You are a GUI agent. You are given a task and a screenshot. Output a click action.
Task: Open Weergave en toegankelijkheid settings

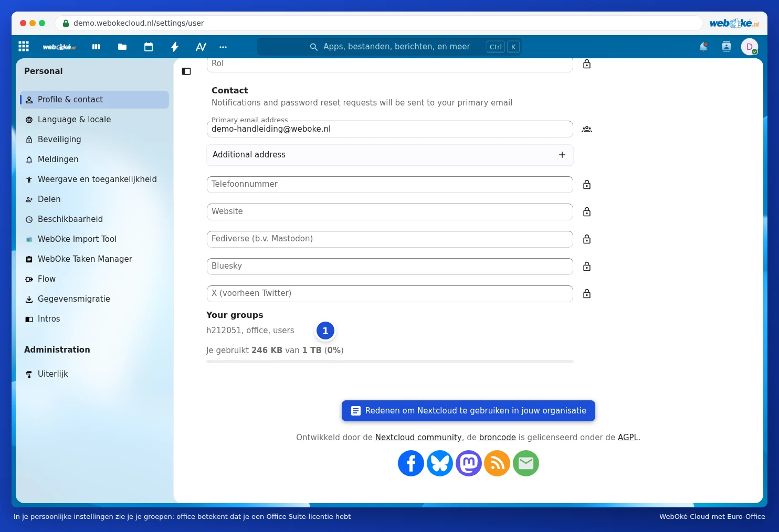pyautogui.click(x=94, y=179)
